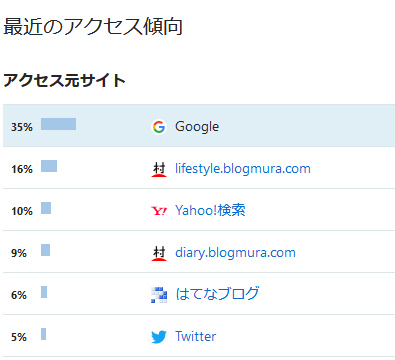
Task: Click the 10% access bar
Action: tap(46, 208)
